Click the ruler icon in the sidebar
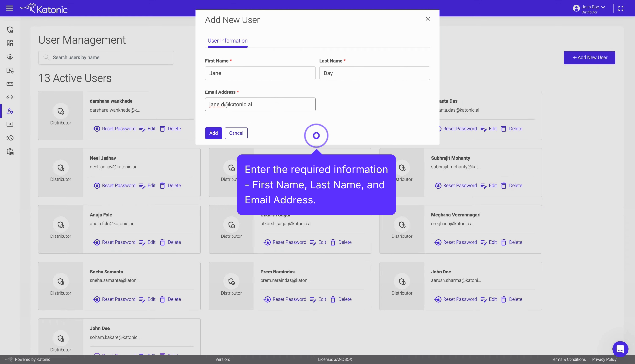The height and width of the screenshot is (364, 635). point(10,84)
